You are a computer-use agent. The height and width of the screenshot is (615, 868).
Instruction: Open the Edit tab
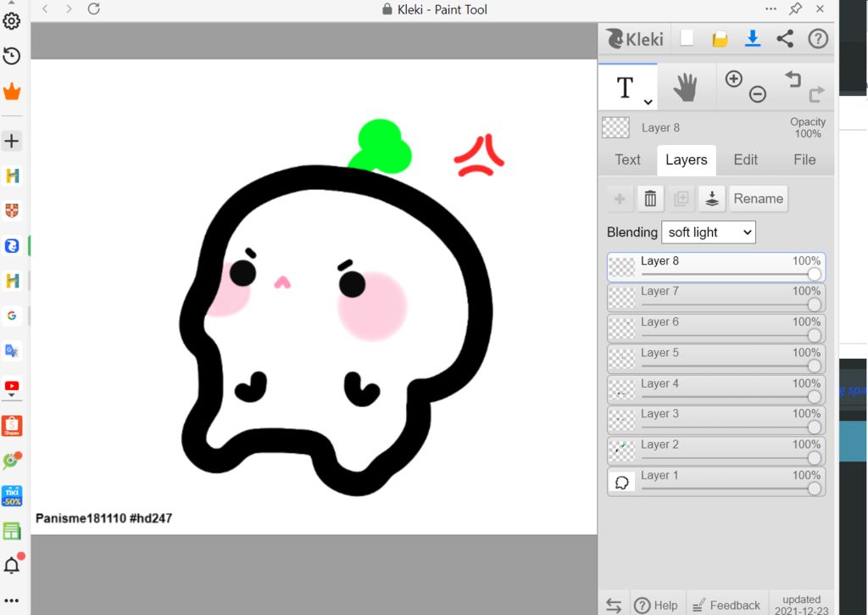click(x=745, y=159)
